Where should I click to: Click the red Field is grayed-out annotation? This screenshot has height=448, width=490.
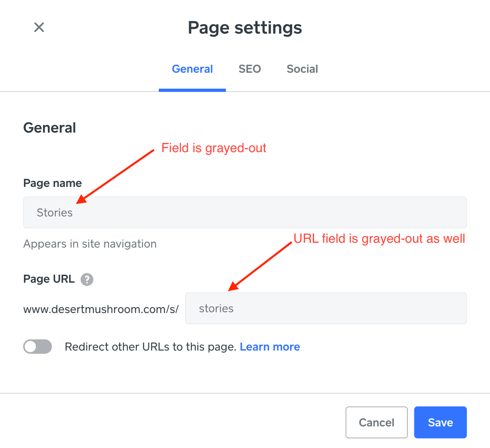214,148
